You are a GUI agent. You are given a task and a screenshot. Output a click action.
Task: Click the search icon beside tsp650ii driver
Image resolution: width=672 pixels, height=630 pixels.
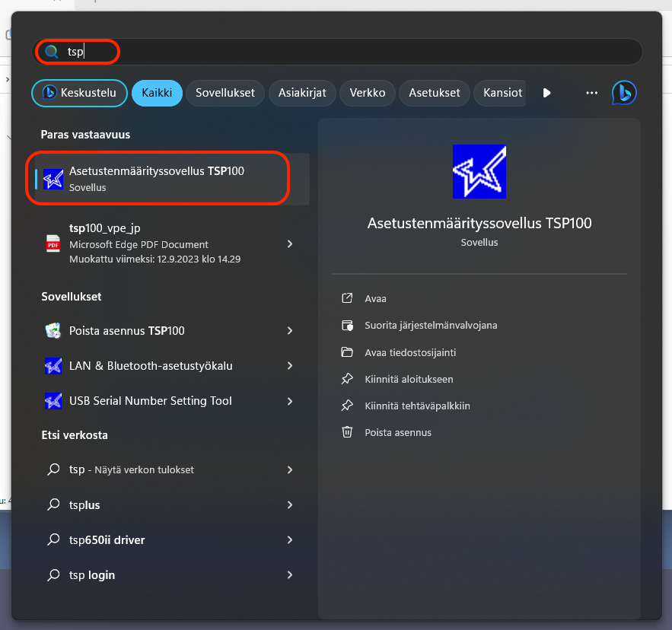click(x=53, y=539)
